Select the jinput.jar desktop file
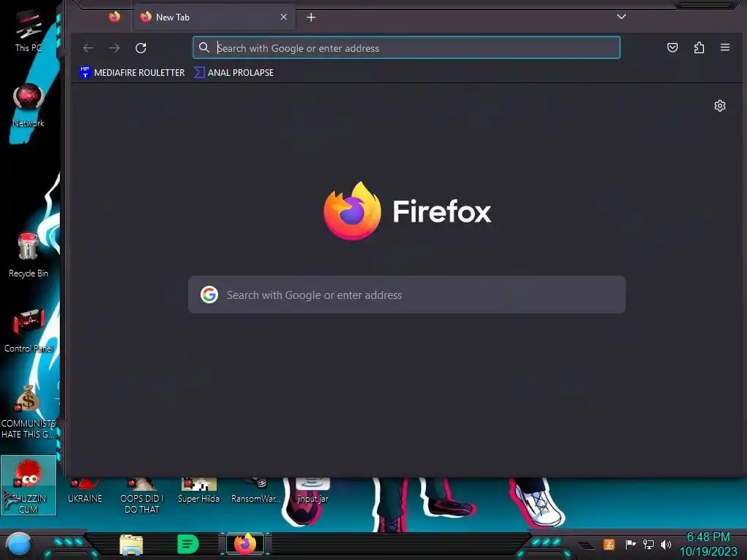 (312, 491)
